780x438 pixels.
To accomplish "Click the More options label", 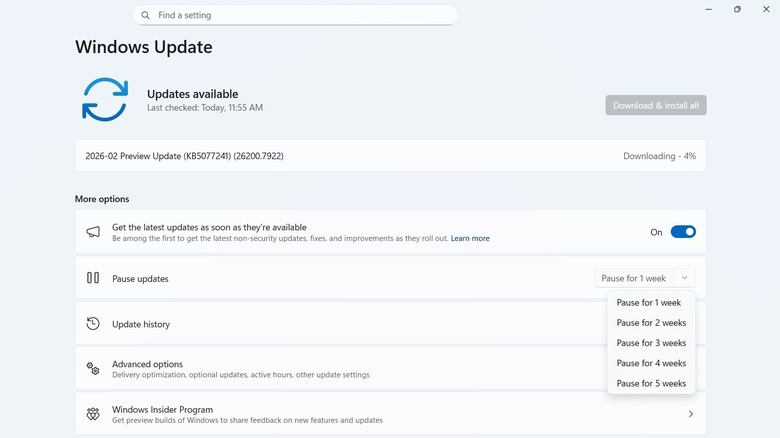I will [102, 199].
